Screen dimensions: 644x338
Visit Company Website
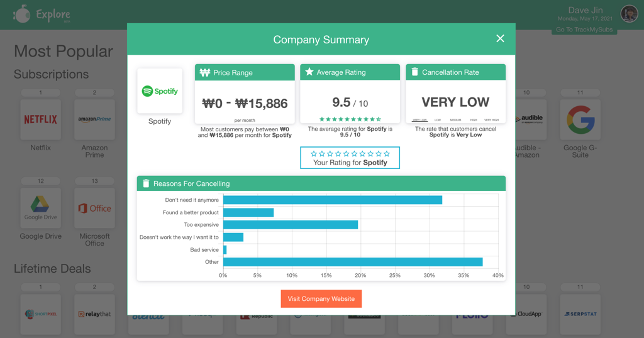point(321,298)
